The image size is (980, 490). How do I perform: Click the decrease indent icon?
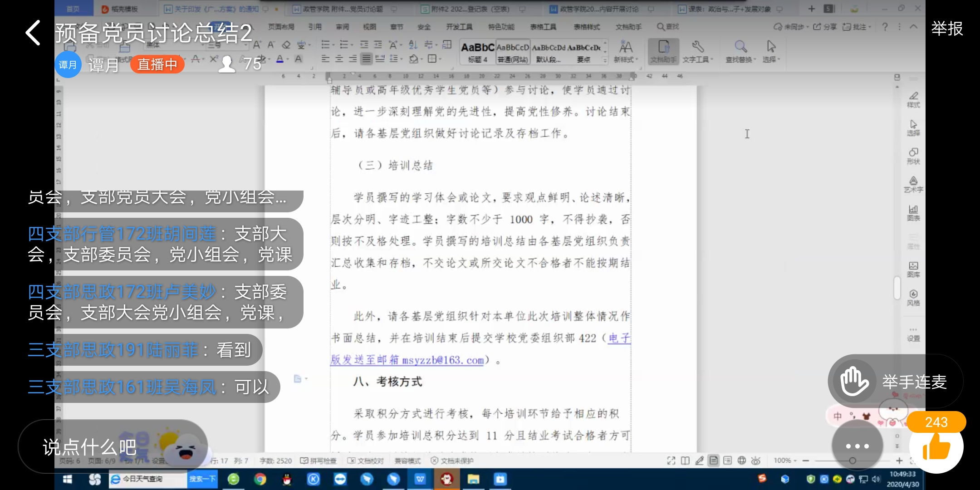point(364,44)
